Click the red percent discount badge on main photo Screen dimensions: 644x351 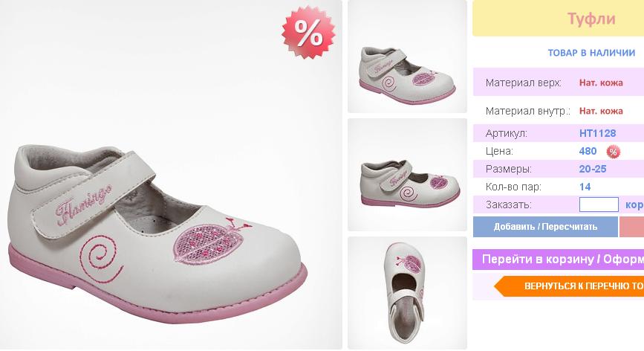308,33
